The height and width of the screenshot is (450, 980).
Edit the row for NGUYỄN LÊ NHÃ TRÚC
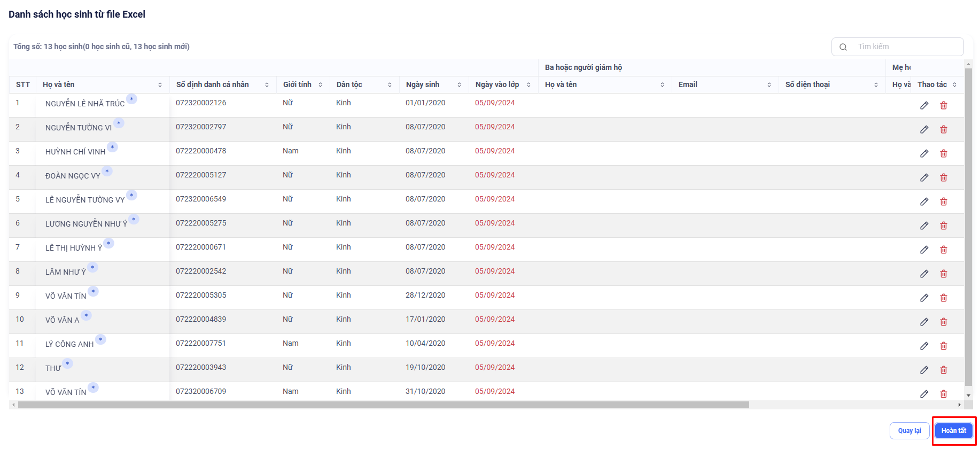[924, 106]
